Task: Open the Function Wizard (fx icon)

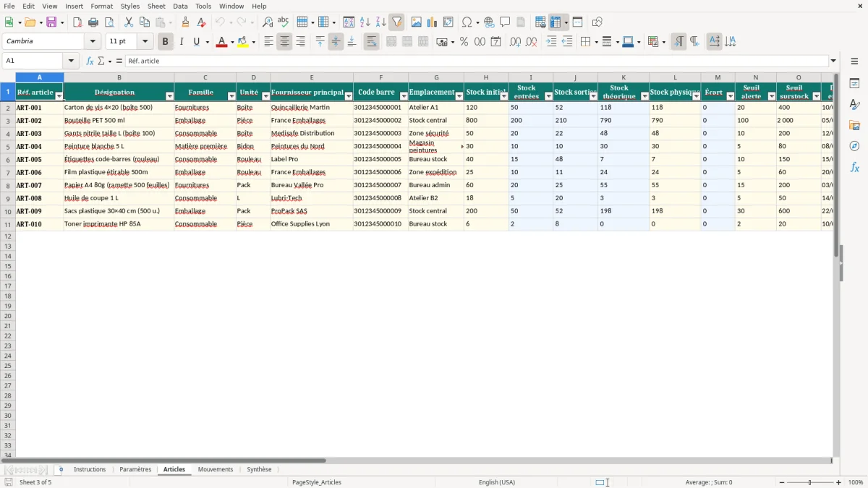Action: click(90, 61)
